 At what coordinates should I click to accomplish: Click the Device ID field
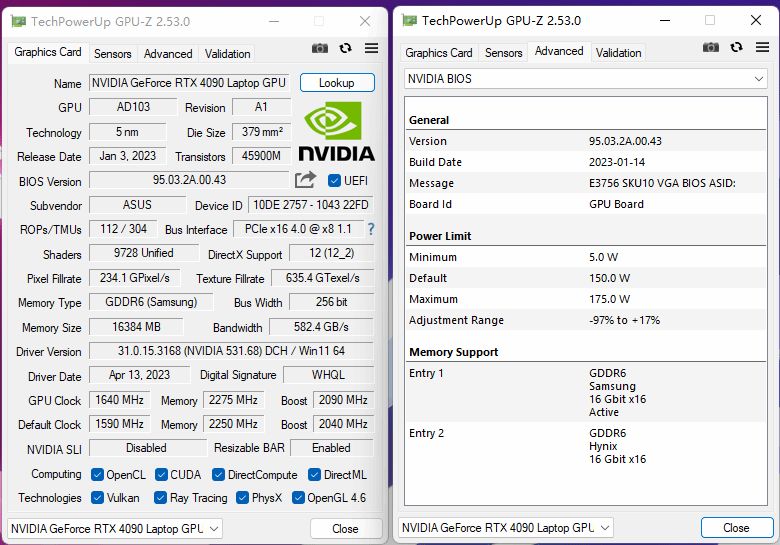311,205
